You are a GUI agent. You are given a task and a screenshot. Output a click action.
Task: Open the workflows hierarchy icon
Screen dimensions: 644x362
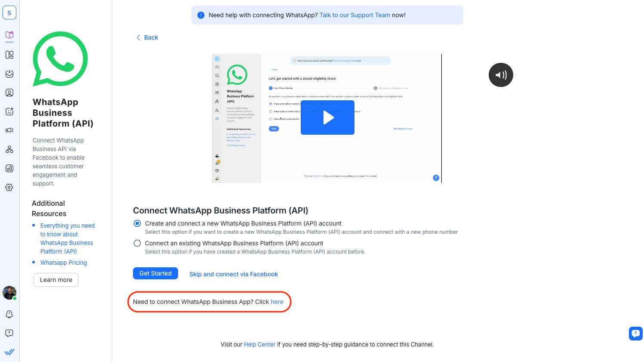click(9, 149)
